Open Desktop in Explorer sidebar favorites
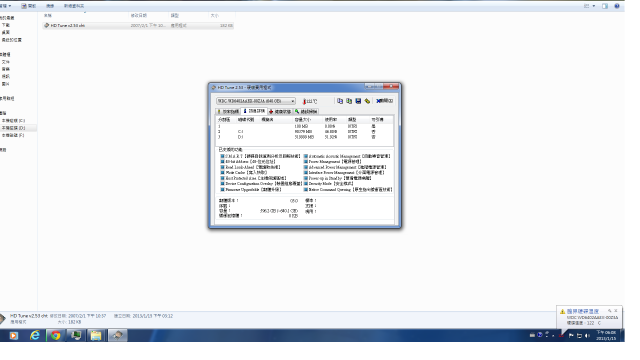 6,32
